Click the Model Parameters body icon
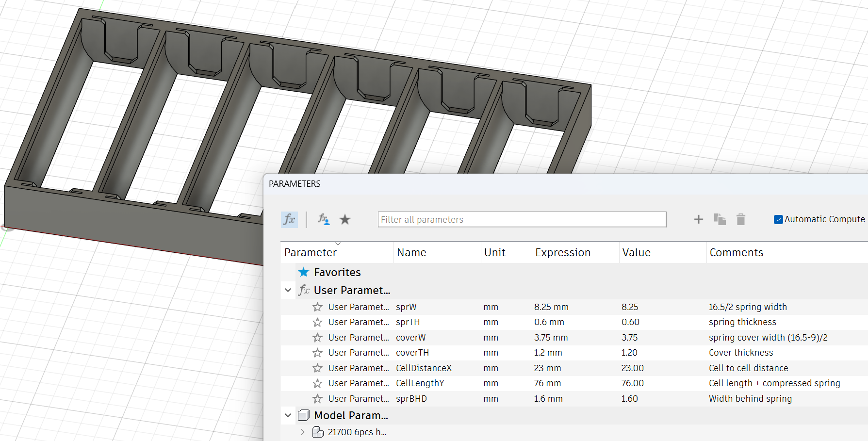 (304, 415)
